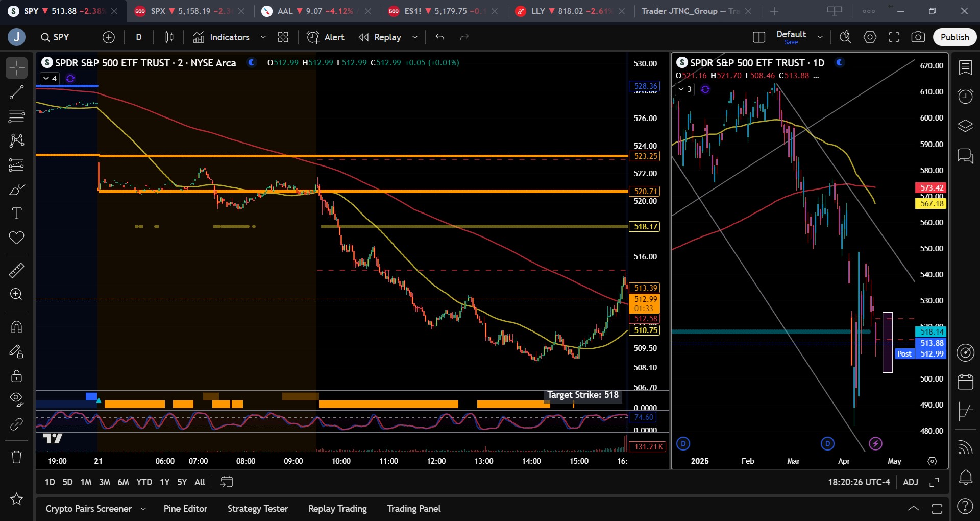This screenshot has height=521, width=980.
Task: Expand the Replay options dropdown arrow
Action: tap(415, 37)
